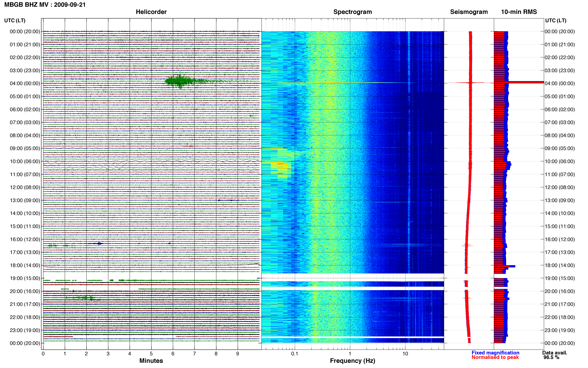This screenshot has width=588, height=368.
Task: Pick 22:00 (18:00) on the right time axis
Action: pyautogui.click(x=560, y=317)
